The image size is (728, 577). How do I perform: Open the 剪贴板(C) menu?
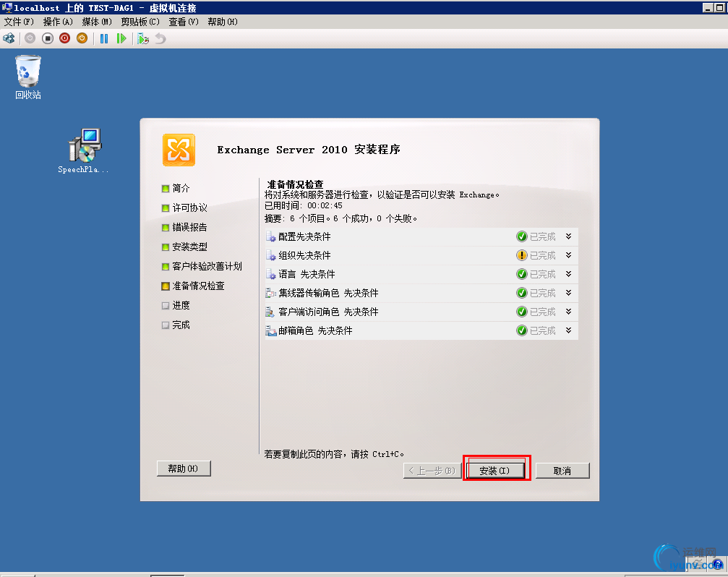[x=140, y=22]
